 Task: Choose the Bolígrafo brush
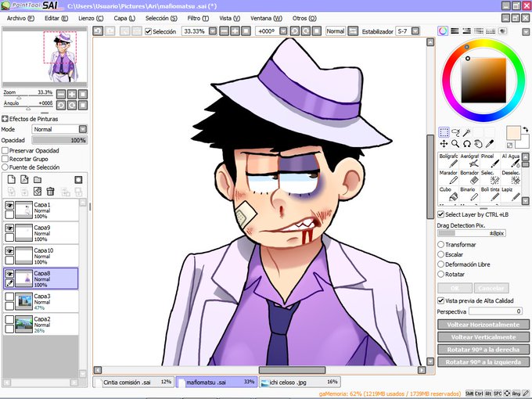(448, 160)
